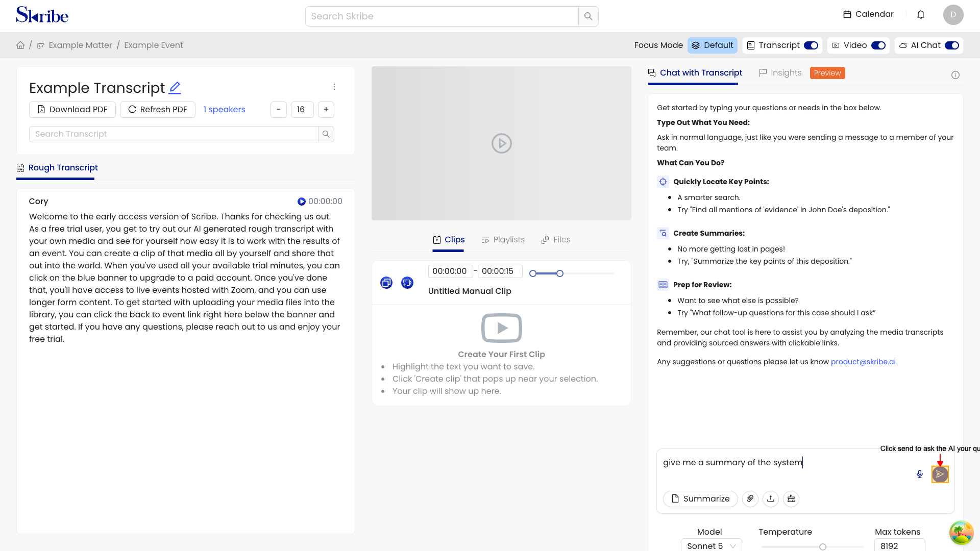The image size is (980, 551).
Task: Click the Untitled Manual Clip name
Action: (x=470, y=291)
